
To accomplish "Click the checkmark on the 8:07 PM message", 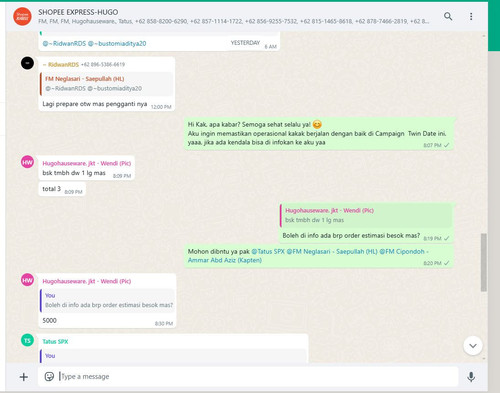I will 447,145.
